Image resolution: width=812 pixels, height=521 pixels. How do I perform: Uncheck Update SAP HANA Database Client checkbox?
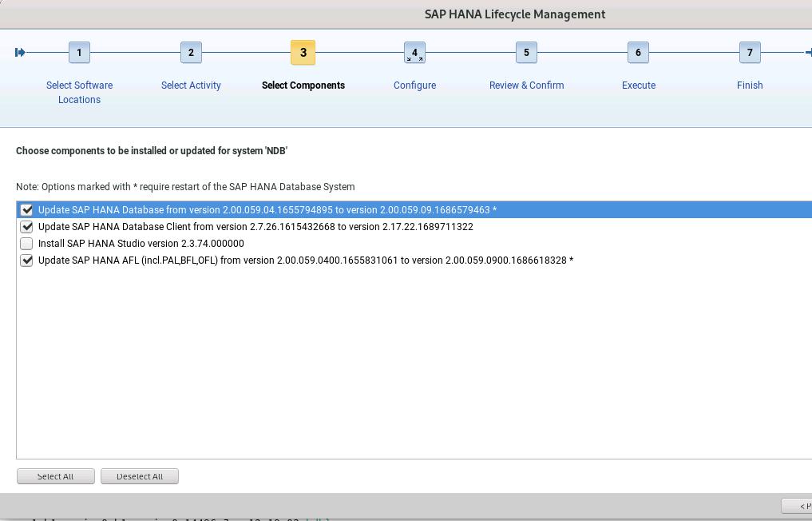click(x=27, y=227)
